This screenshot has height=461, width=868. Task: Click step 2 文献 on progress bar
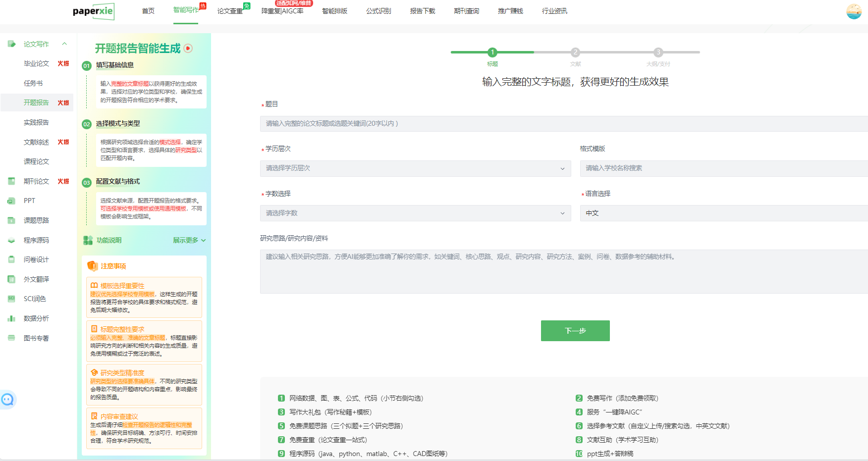(x=575, y=52)
